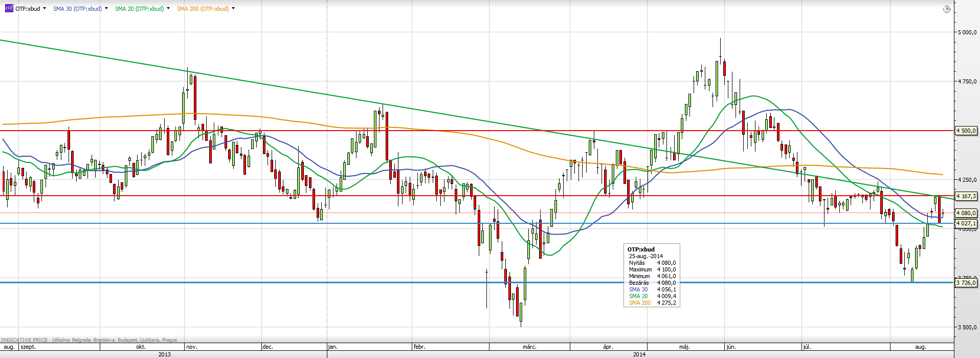The width and height of the screenshot is (980, 358).
Task: Select the 4 167,3 price tag on axis
Action: point(966,196)
